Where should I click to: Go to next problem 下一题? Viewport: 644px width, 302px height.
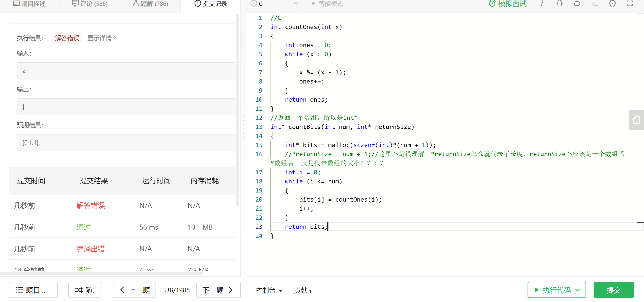(x=218, y=290)
